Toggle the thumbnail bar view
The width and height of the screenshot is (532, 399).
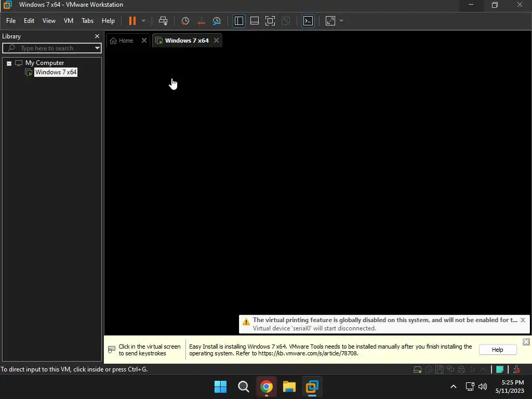coord(255,21)
